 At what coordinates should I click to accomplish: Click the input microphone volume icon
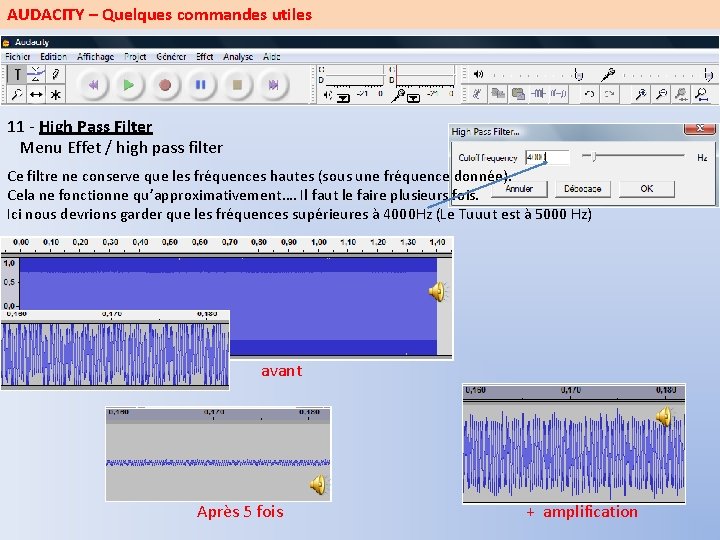click(x=608, y=74)
